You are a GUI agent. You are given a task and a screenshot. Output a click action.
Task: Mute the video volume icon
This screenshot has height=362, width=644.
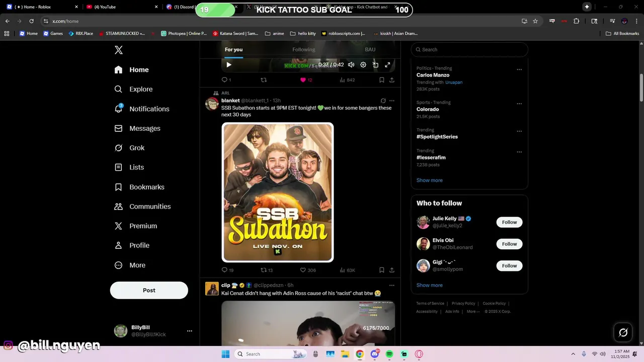(x=351, y=65)
